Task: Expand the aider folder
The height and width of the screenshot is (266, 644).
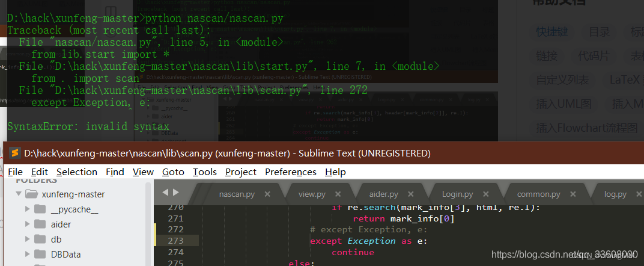Action: 28,224
